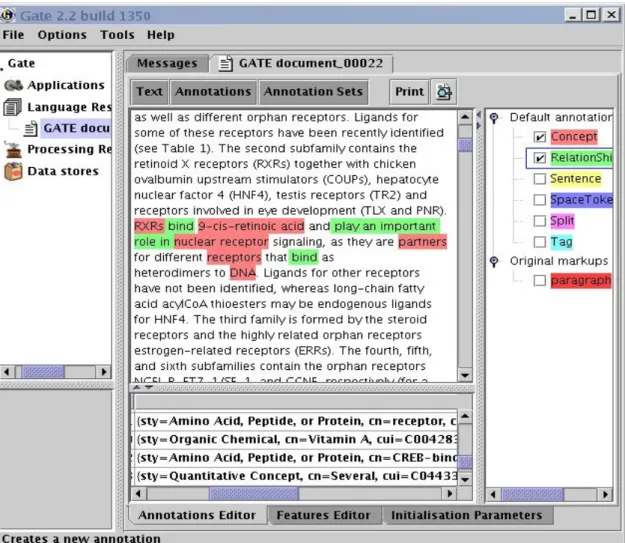Screen dimensions: 625x543
Task: Open the Help menu
Action: point(161,35)
